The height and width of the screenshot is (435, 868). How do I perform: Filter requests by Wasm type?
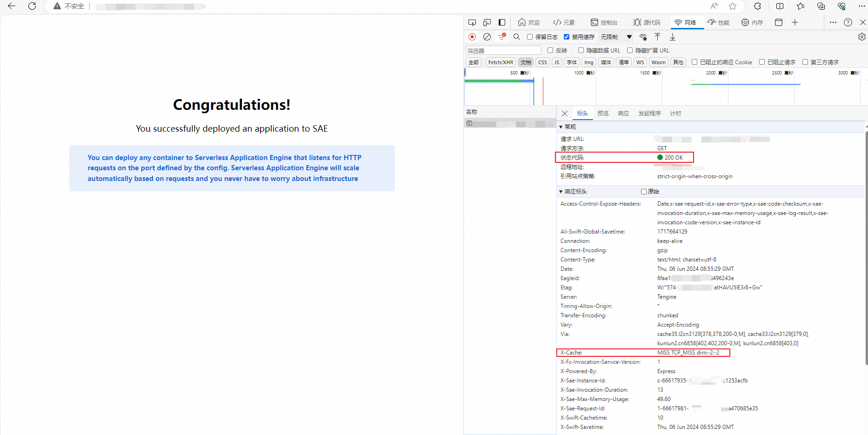pyautogui.click(x=658, y=62)
